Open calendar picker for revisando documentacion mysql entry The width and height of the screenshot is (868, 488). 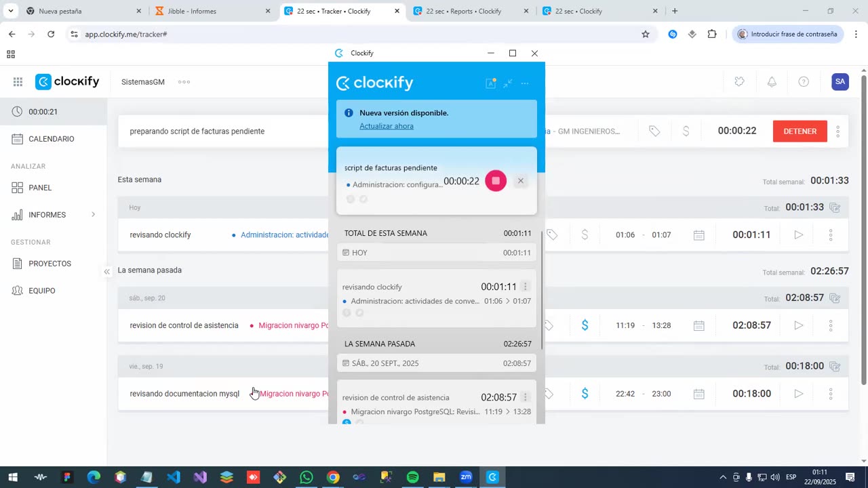point(699,394)
